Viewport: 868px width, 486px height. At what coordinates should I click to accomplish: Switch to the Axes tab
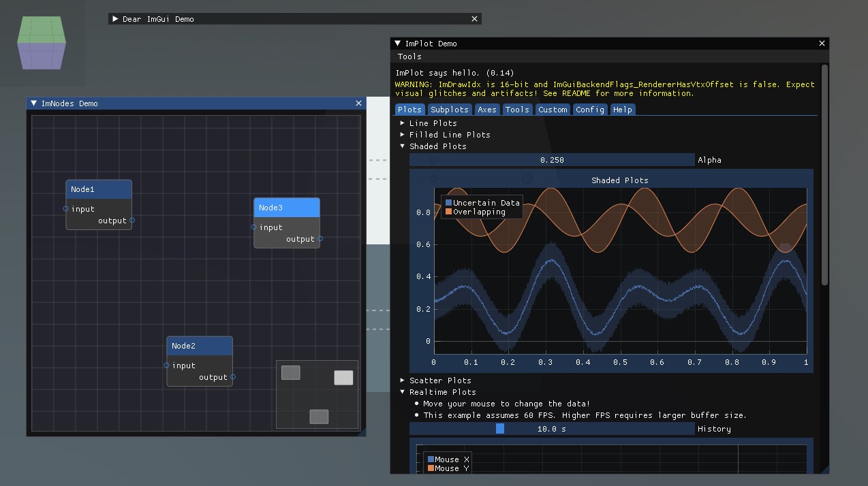click(487, 110)
